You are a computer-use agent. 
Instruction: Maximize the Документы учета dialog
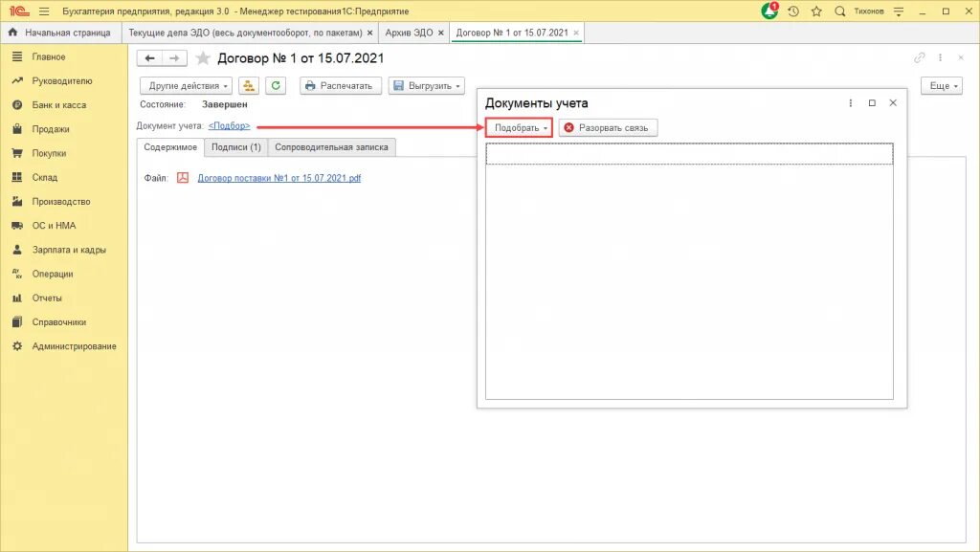click(x=872, y=103)
